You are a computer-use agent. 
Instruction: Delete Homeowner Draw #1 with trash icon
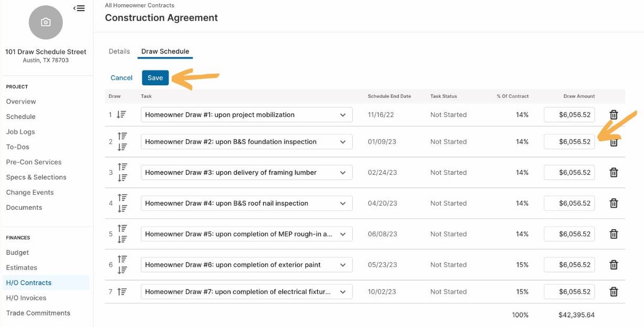point(614,115)
